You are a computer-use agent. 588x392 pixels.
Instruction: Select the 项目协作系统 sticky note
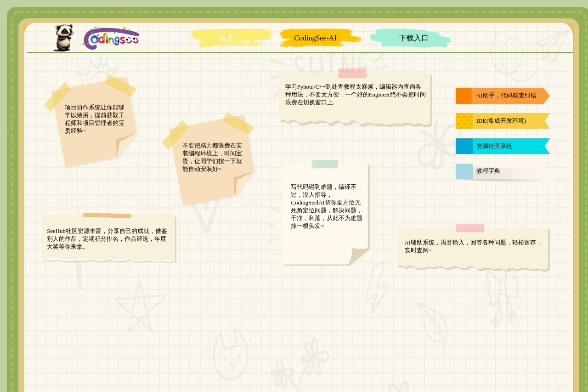coord(94,119)
